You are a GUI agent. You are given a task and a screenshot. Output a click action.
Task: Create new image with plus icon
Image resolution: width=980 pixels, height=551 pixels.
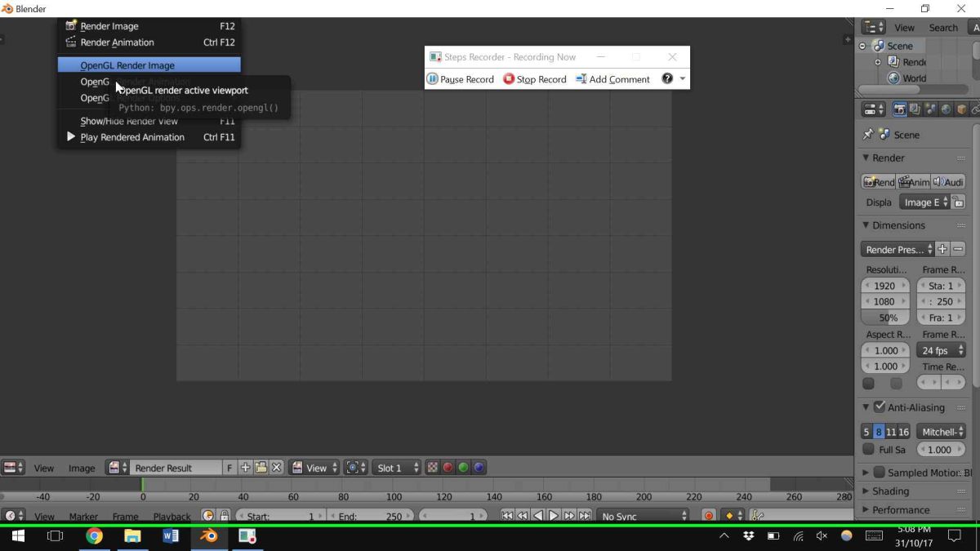coord(245,468)
